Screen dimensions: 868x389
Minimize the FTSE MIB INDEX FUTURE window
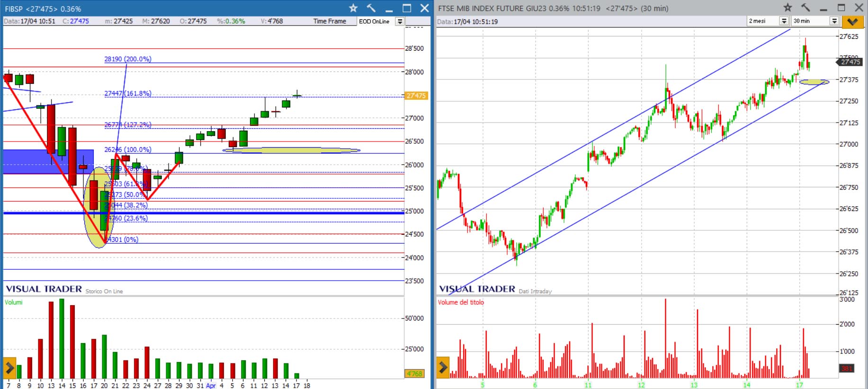click(x=823, y=9)
